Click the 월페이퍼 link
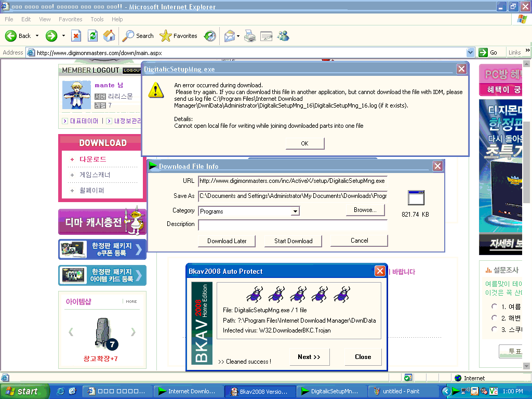The image size is (532, 399). (x=91, y=190)
